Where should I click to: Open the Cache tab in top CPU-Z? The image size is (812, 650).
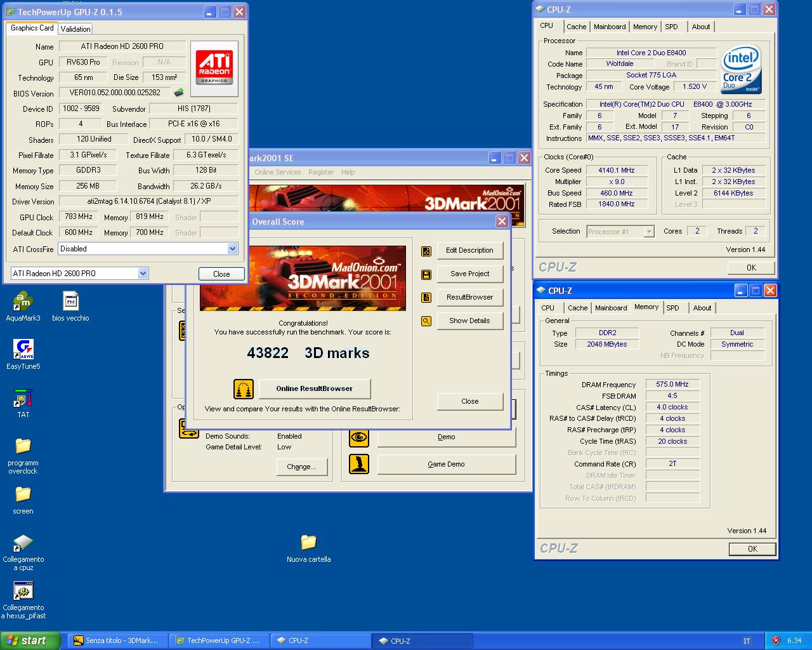(x=576, y=27)
